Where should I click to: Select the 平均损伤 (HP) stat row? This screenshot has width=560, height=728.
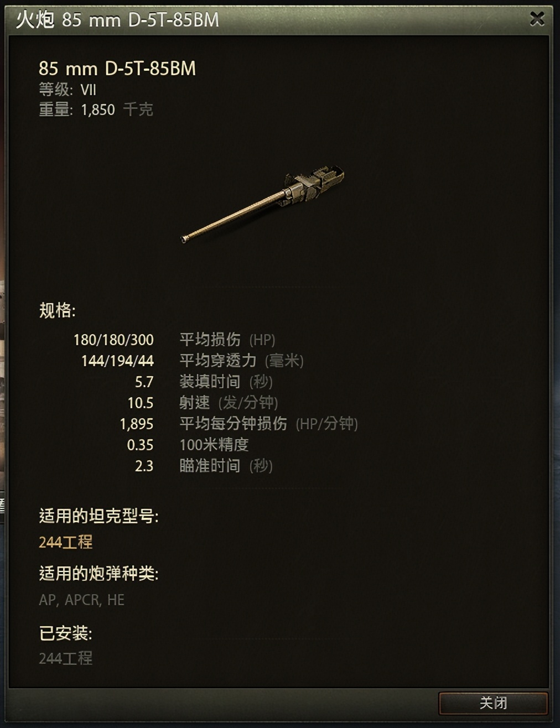(x=216, y=339)
